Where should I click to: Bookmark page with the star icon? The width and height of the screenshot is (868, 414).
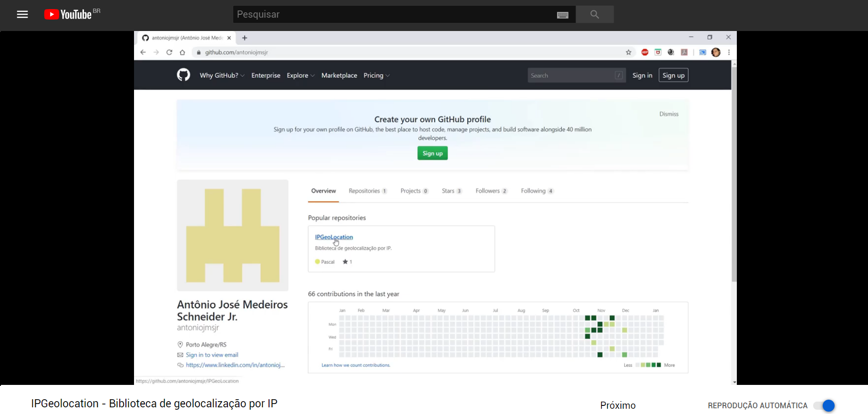pos(629,52)
